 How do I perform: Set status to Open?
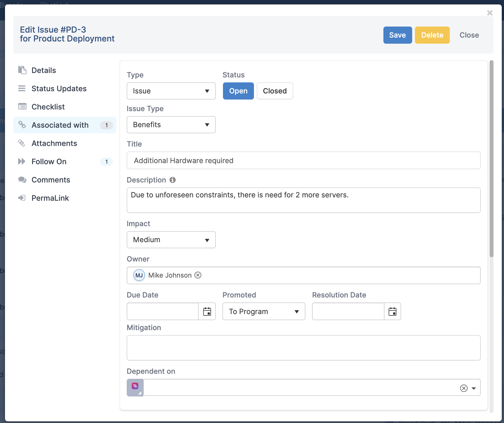238,91
